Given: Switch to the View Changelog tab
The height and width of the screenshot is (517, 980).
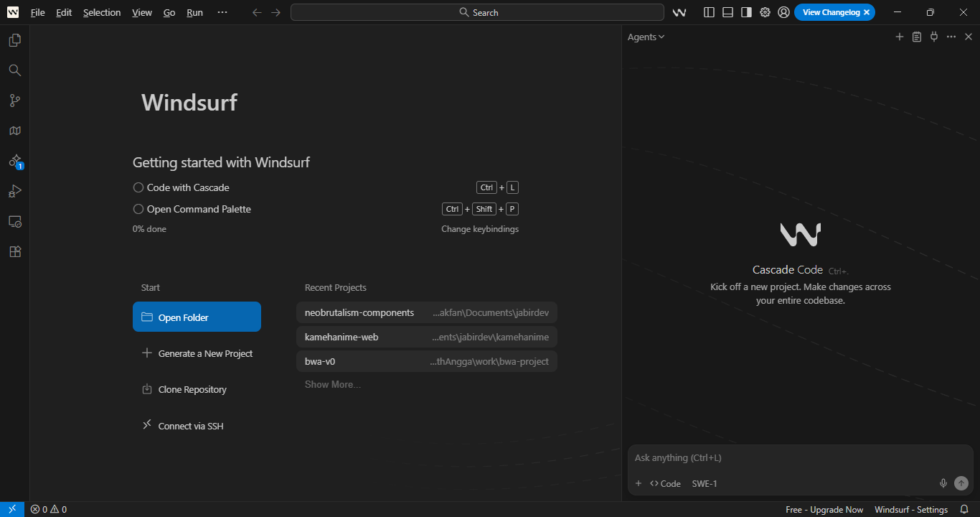Looking at the screenshot, I should click(x=830, y=12).
